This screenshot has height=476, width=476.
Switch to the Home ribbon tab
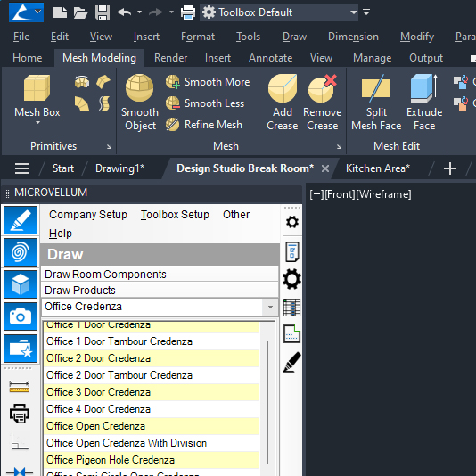coord(28,58)
